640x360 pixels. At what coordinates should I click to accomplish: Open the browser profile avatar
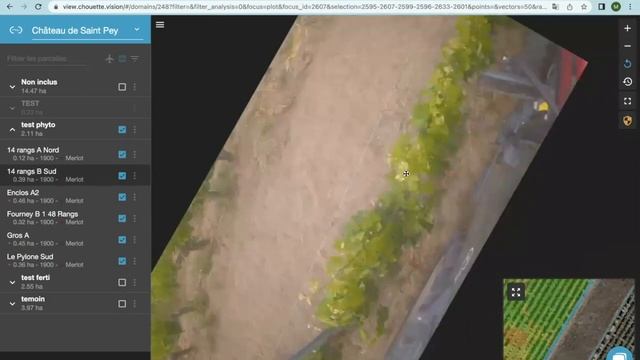pos(616,7)
